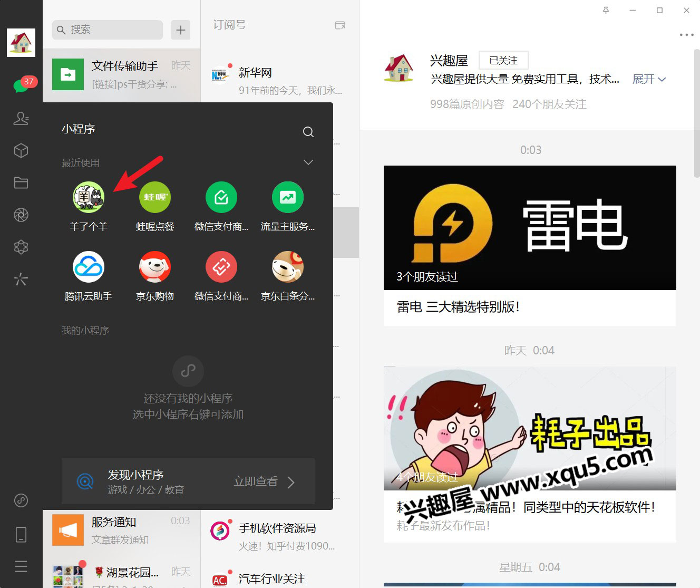Open 发现小程序 立即查看 arrow

(291, 481)
